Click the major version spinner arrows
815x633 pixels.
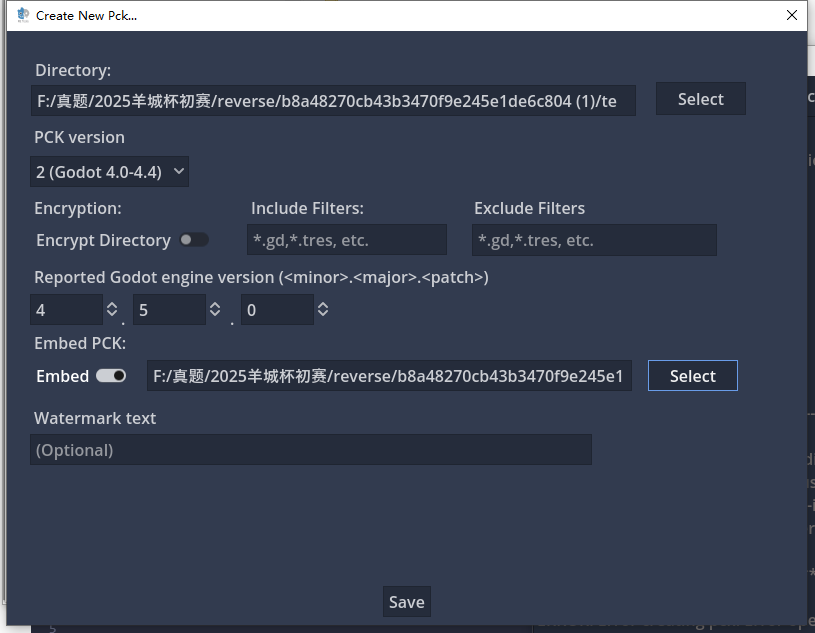coord(214,310)
